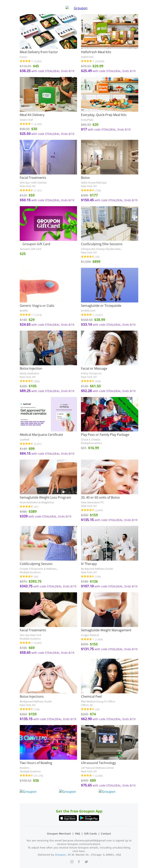Click the HelloFresh Meal Kits title

(96, 52)
